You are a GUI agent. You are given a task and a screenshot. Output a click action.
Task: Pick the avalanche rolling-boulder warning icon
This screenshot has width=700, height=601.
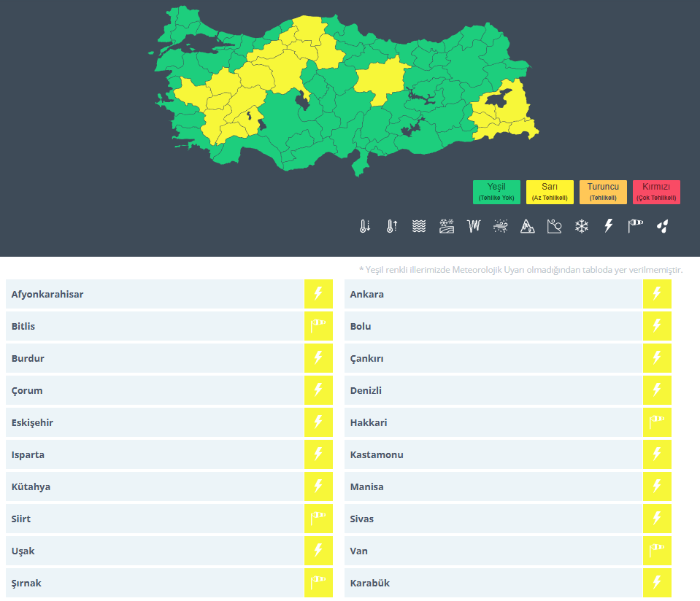click(x=555, y=226)
